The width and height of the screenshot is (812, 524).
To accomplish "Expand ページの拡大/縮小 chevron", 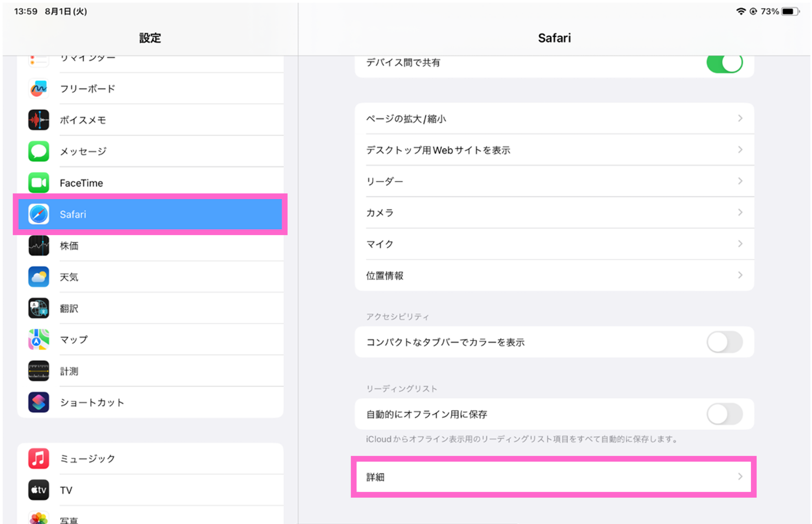I will [x=740, y=118].
